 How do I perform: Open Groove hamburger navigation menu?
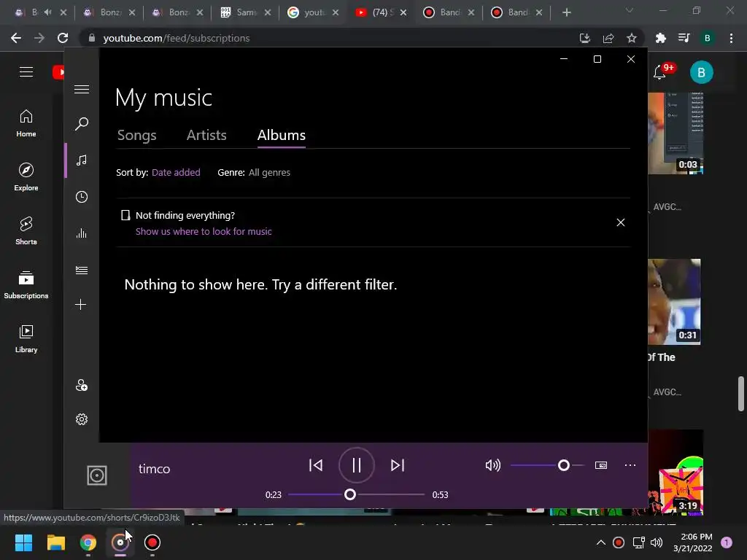tap(82, 89)
